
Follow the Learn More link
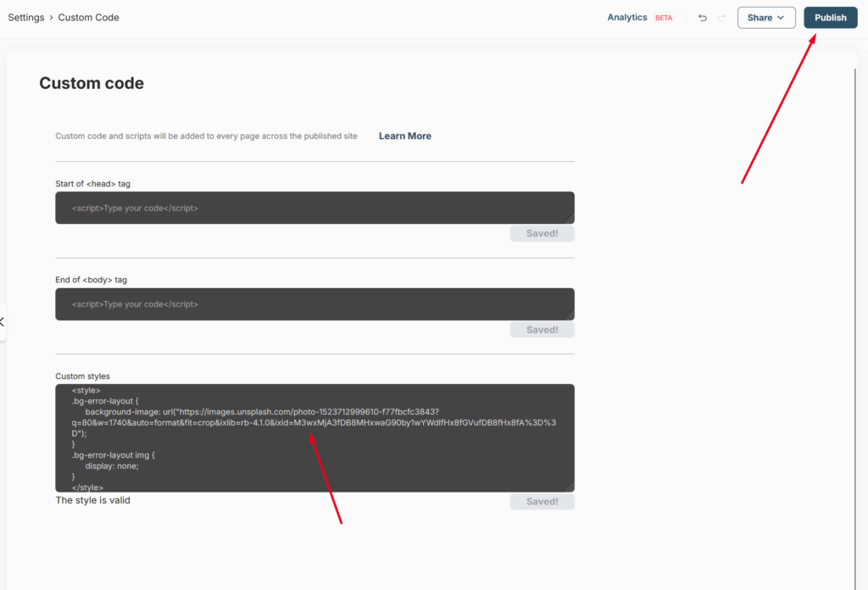404,136
